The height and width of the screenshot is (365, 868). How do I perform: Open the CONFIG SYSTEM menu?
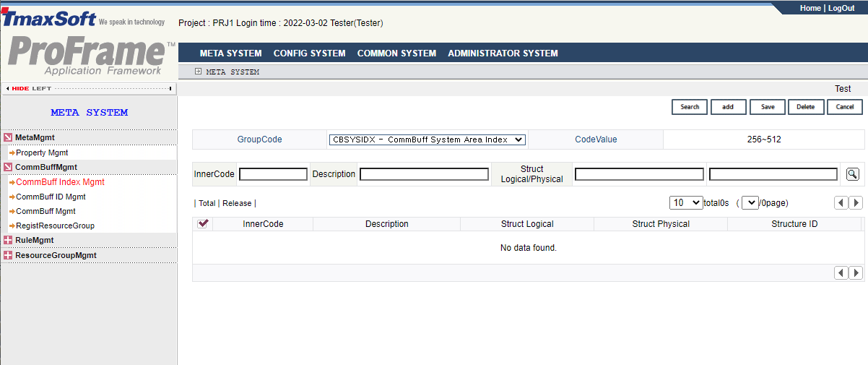point(309,53)
